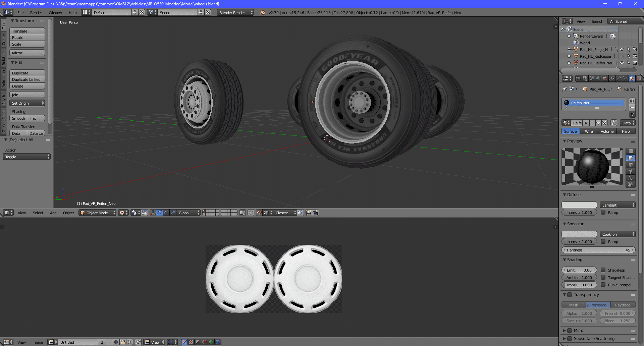Image resolution: width=644 pixels, height=346 pixels.
Task: Select the rotate manipulator arc icon
Action: tap(166, 213)
